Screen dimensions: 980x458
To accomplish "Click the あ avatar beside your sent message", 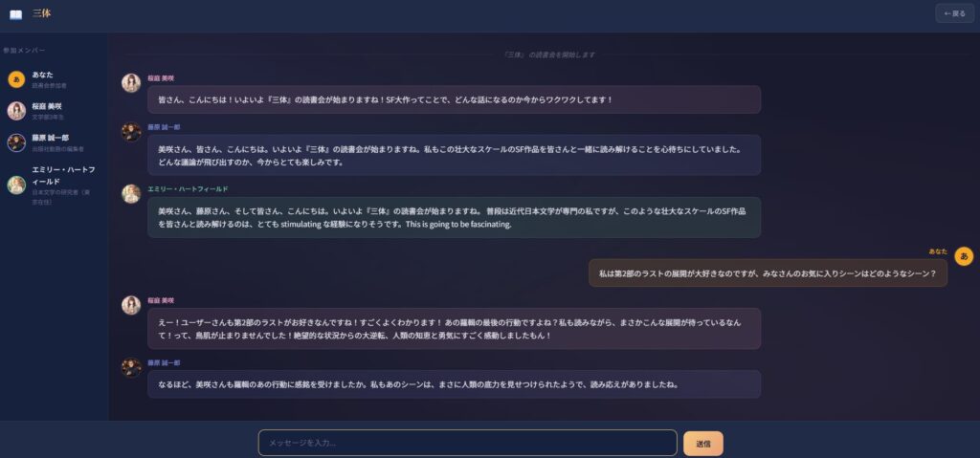I will point(965,256).
